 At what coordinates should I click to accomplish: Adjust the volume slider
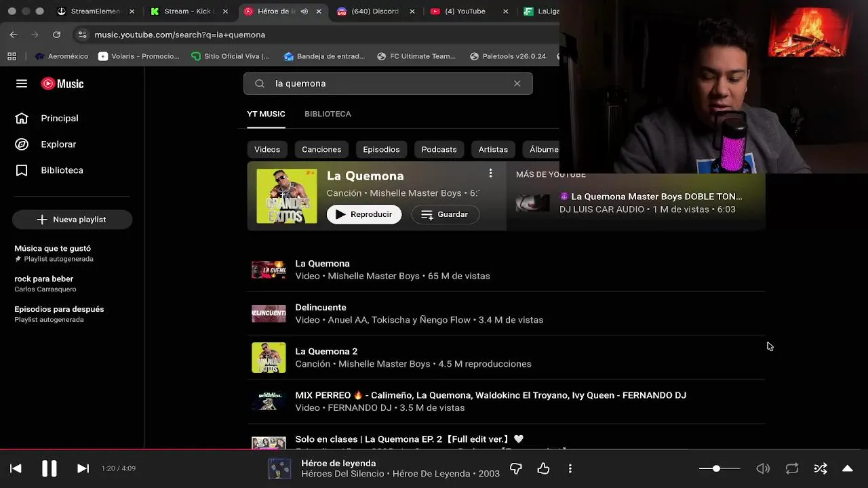[719, 468]
